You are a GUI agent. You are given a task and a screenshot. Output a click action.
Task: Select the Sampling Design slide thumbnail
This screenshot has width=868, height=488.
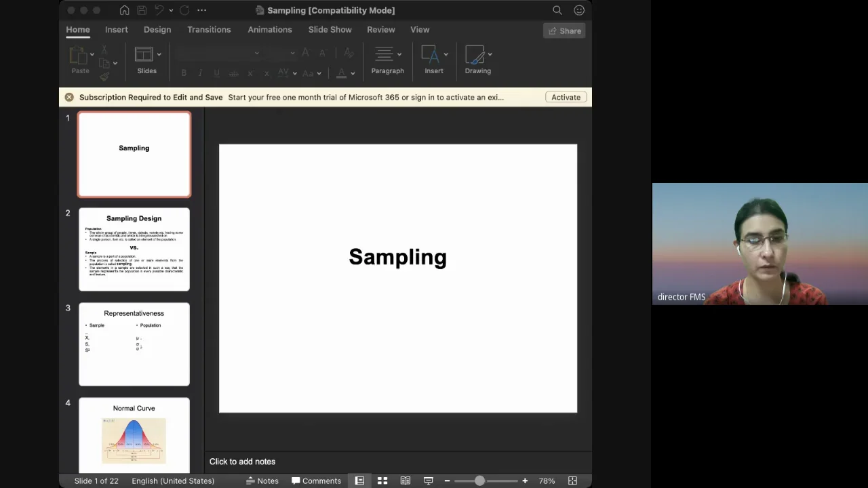[134, 249]
